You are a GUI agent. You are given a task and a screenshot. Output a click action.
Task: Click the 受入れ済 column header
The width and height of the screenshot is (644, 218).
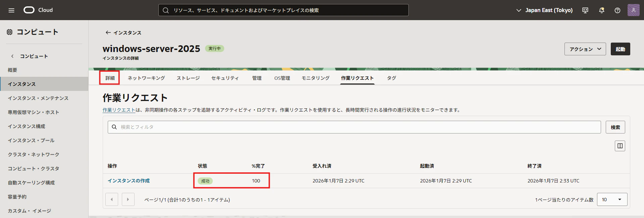322,166
